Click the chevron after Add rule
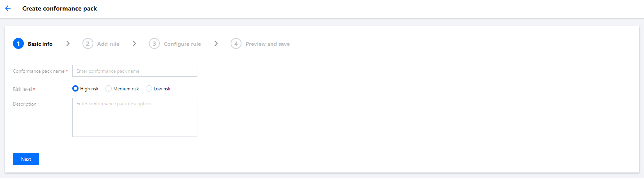644x178 pixels. point(134,43)
